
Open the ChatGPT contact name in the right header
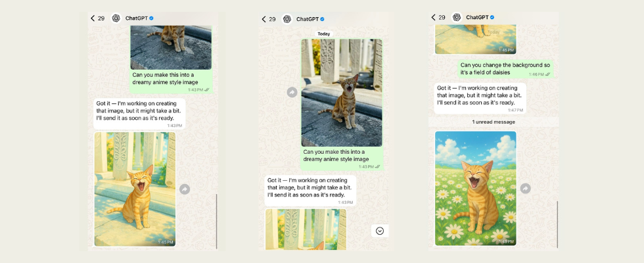pyautogui.click(x=476, y=17)
